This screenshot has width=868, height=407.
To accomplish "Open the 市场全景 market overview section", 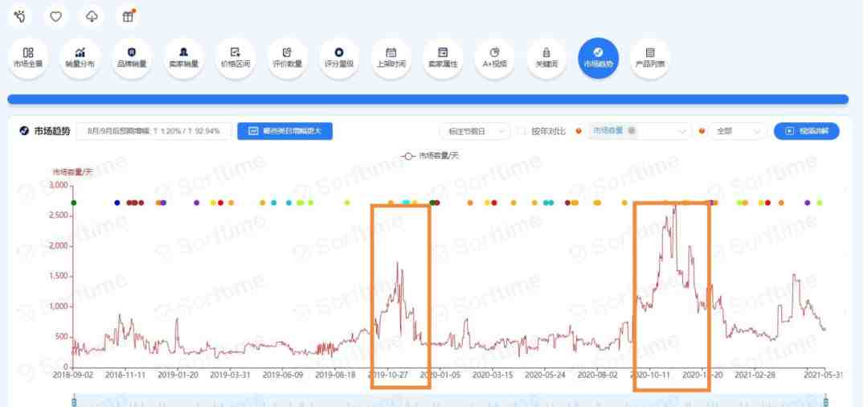I will pos(28,58).
